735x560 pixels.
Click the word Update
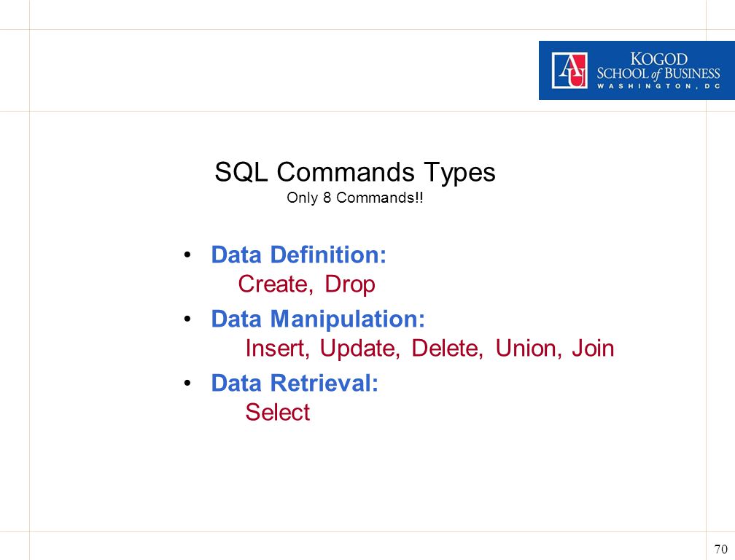pos(359,349)
